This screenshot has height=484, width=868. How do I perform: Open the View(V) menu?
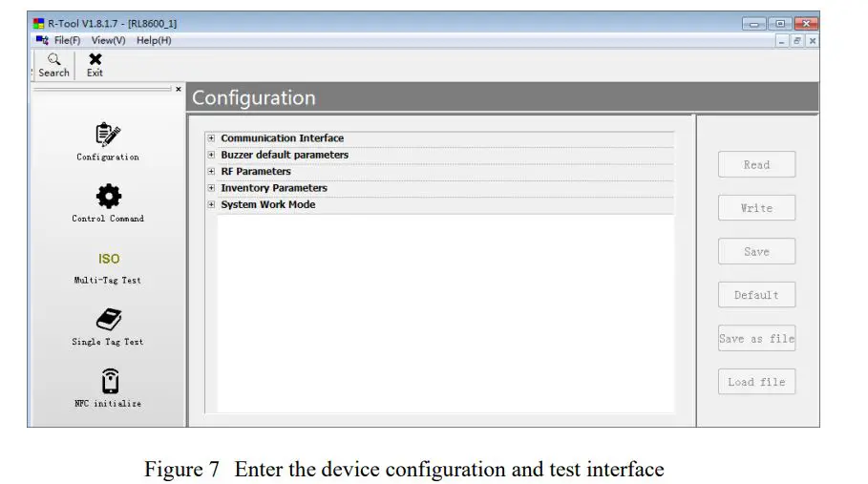[108, 40]
